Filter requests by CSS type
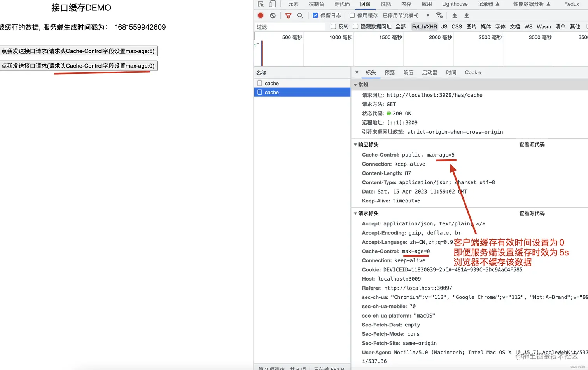The height and width of the screenshot is (370, 588). point(457,26)
